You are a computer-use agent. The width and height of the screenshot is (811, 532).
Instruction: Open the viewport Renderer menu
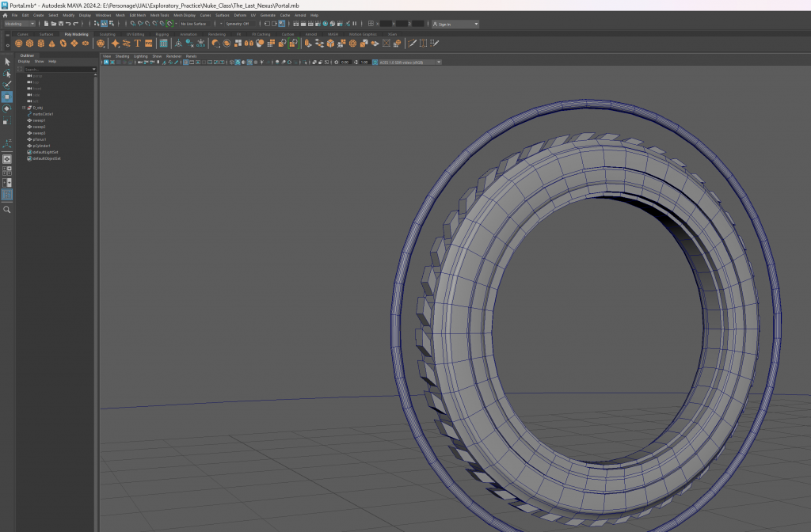[x=173, y=56]
